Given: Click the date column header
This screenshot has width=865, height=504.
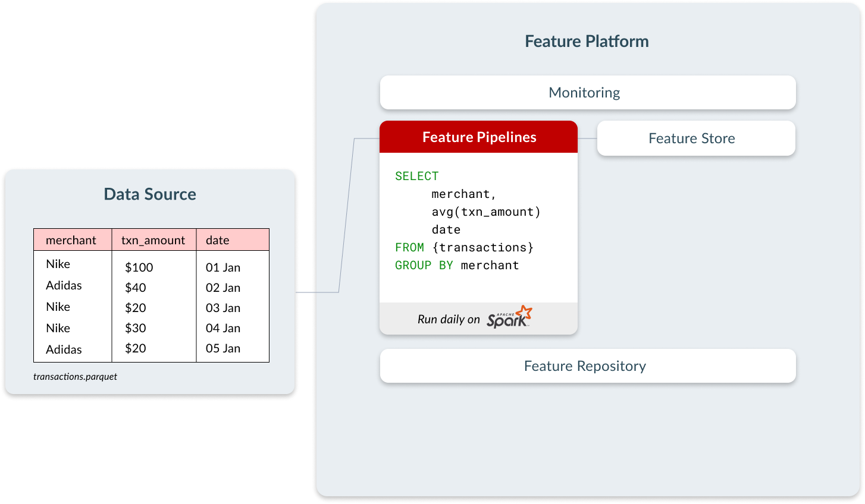Looking at the screenshot, I should point(233,240).
